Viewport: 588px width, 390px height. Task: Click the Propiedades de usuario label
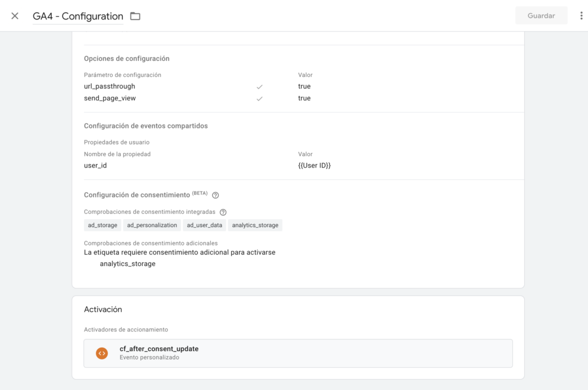point(117,142)
